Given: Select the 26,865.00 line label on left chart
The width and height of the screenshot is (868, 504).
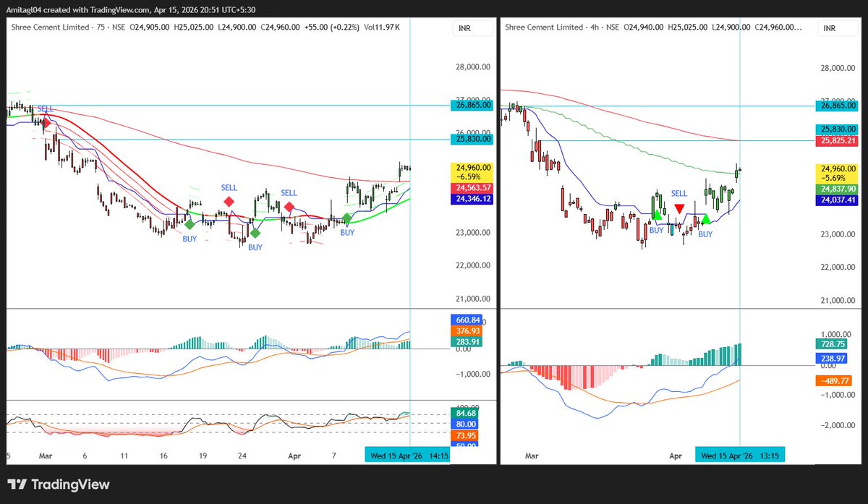Looking at the screenshot, I should click(473, 105).
